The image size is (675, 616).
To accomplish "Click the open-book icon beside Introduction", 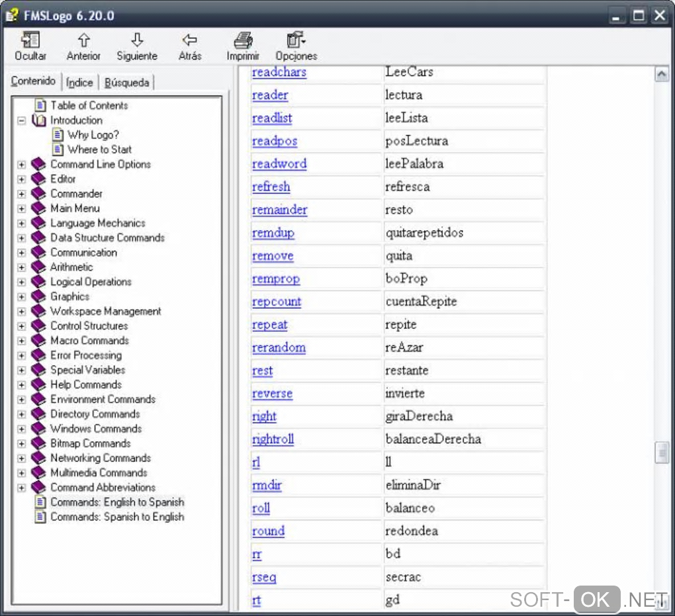I will pyautogui.click(x=39, y=120).
